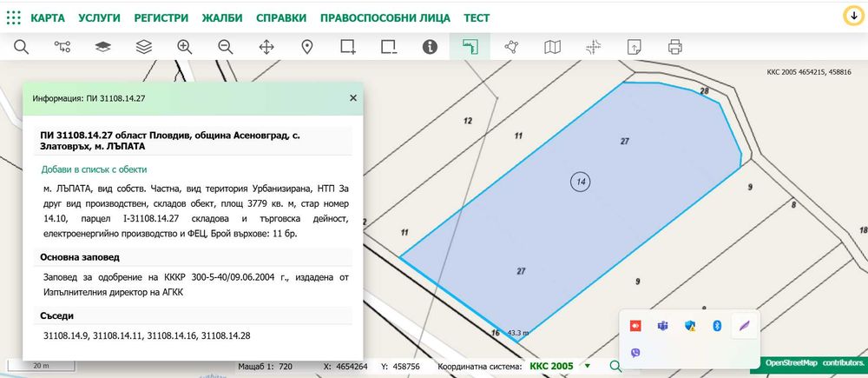Open the Bluetooth tray icon

click(x=717, y=326)
